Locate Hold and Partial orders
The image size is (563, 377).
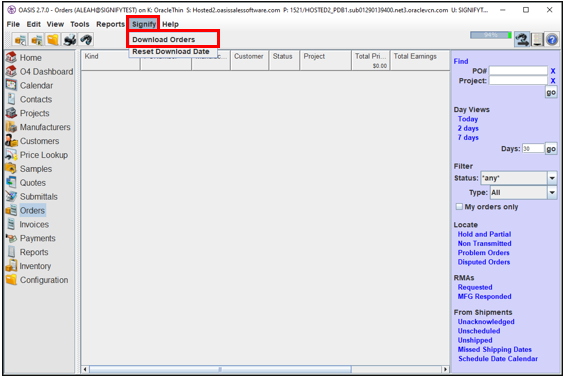[x=484, y=234]
